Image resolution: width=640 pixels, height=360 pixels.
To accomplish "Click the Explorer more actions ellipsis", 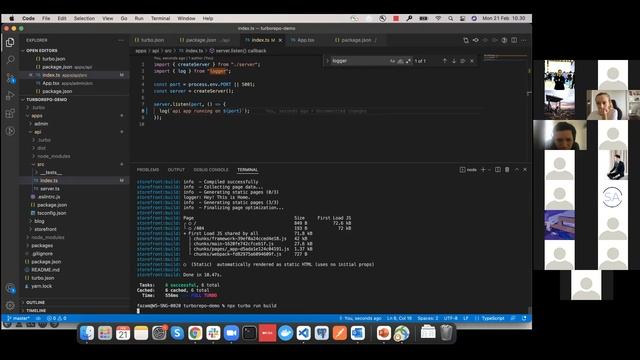I will click(120, 40).
